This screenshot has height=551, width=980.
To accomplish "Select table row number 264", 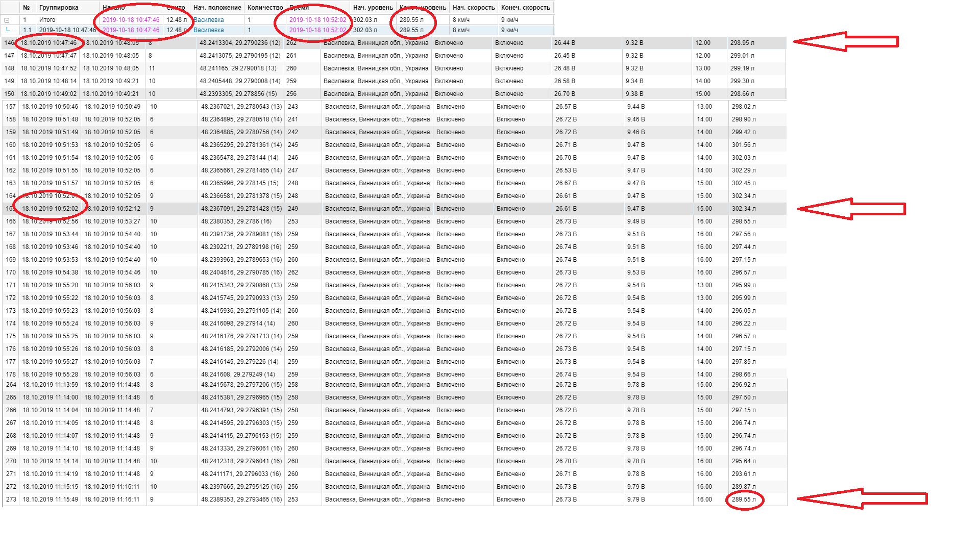I will click(x=11, y=385).
